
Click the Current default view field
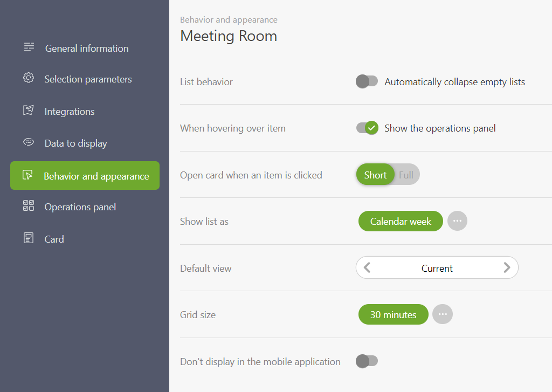pyautogui.click(x=437, y=267)
